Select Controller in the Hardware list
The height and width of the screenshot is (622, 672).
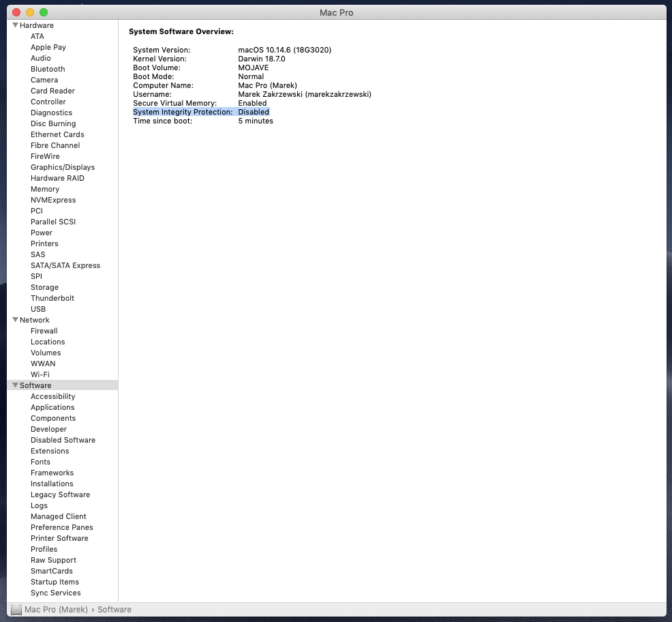pos(48,102)
